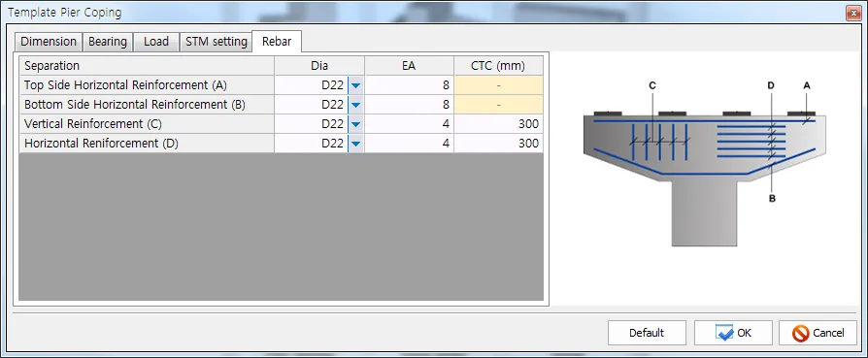Click CTC cell of Bottom Side row (B)
The height and width of the screenshot is (358, 868).
(499, 105)
